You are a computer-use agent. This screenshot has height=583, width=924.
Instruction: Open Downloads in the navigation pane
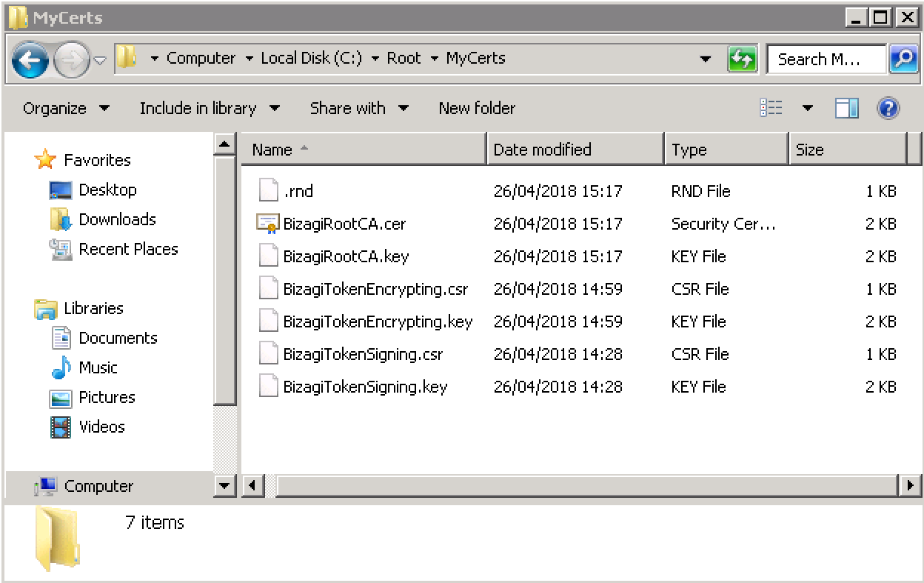tap(117, 219)
